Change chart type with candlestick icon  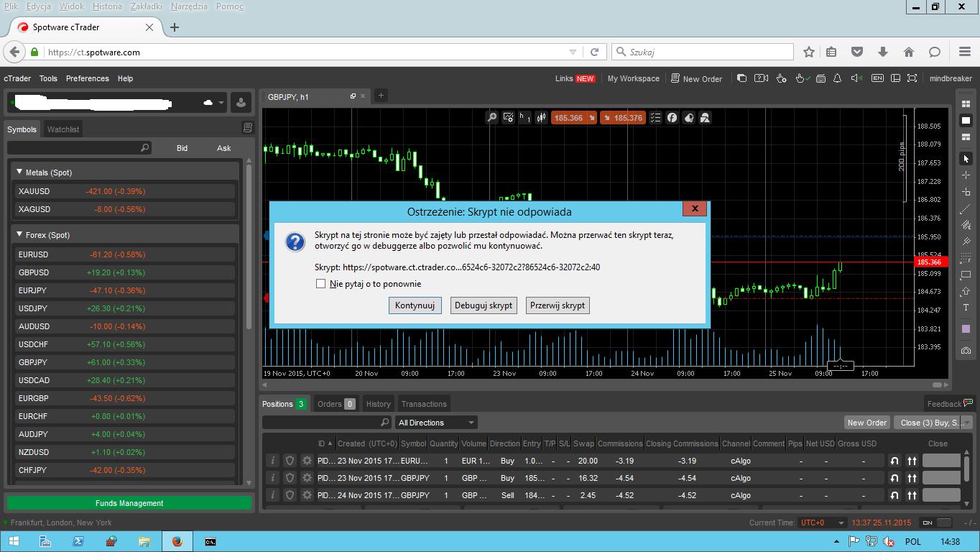[x=541, y=117]
